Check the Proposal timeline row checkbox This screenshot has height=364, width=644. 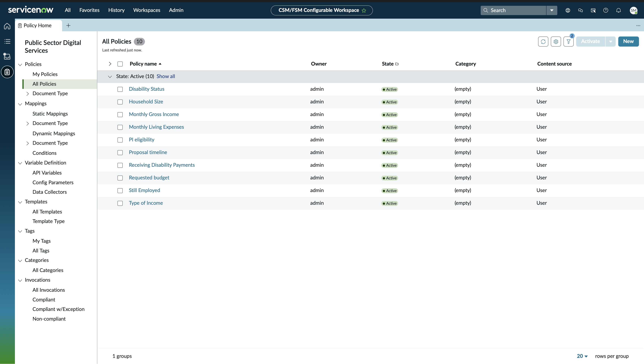point(120,153)
